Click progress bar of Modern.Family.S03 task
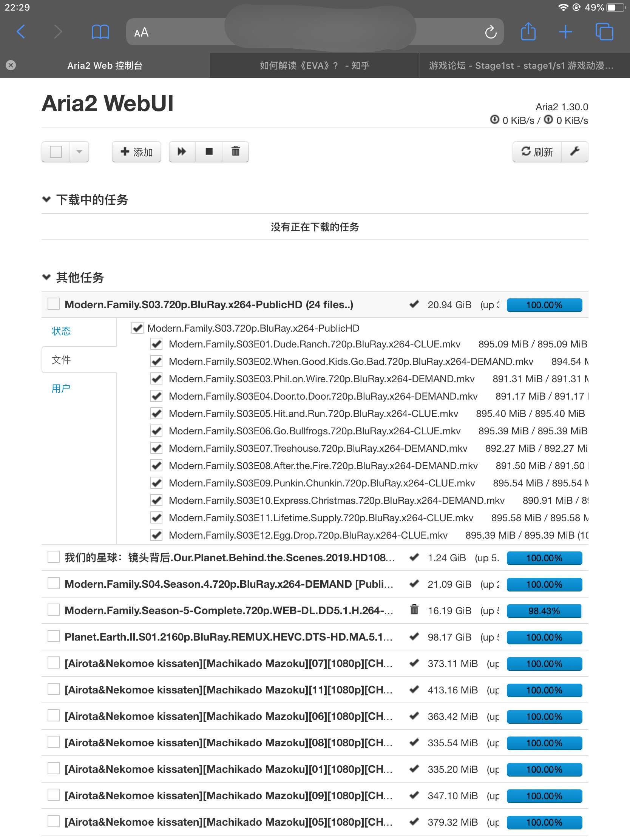Viewport: 630px width, 840px height. [x=544, y=305]
